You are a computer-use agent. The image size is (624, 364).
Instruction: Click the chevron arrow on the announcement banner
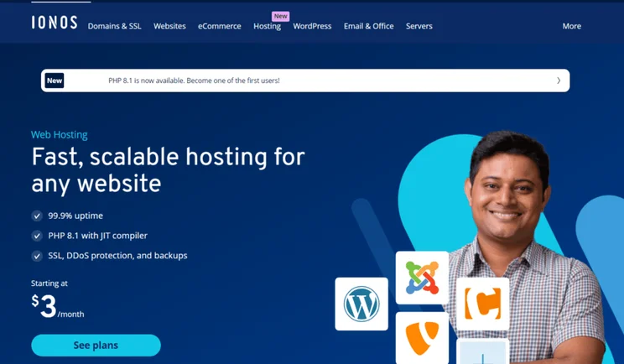559,81
